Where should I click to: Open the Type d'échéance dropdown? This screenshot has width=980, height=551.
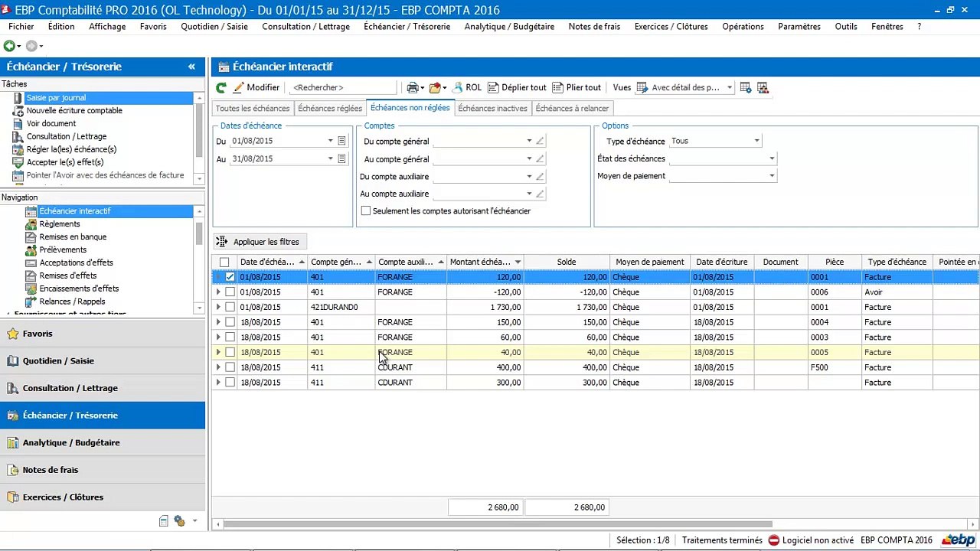point(756,142)
